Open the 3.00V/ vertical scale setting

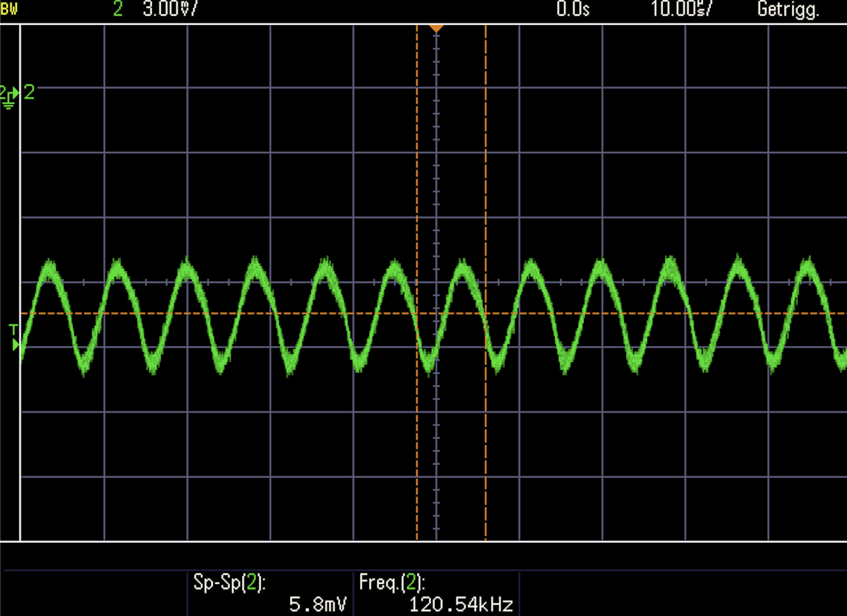(170, 9)
